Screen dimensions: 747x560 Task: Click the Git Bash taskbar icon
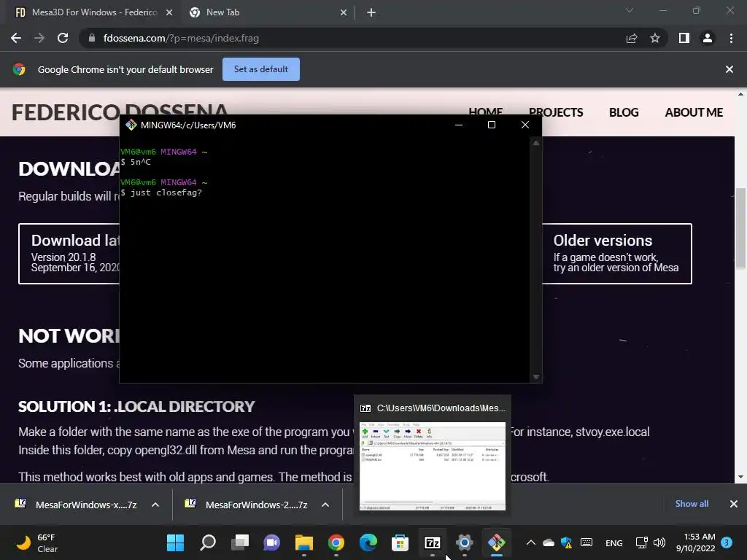point(496,542)
